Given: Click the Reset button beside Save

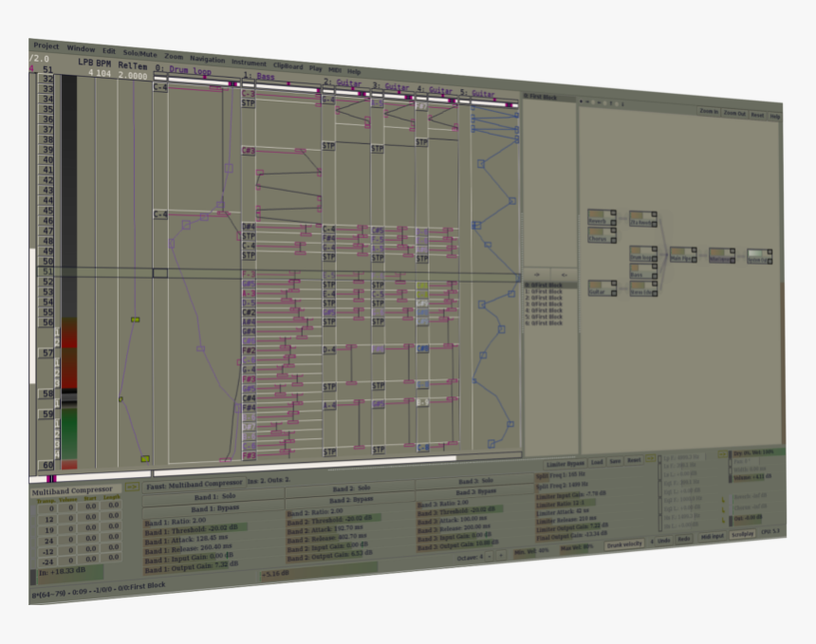Looking at the screenshot, I should click(633, 460).
